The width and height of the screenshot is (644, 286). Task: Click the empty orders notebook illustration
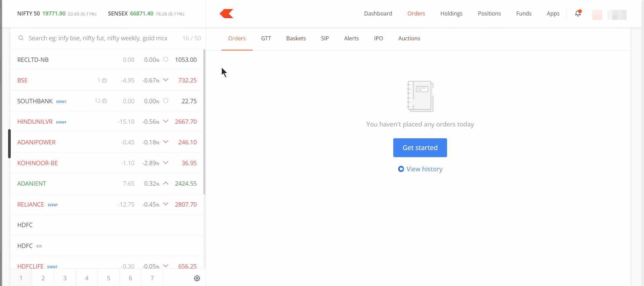420,96
